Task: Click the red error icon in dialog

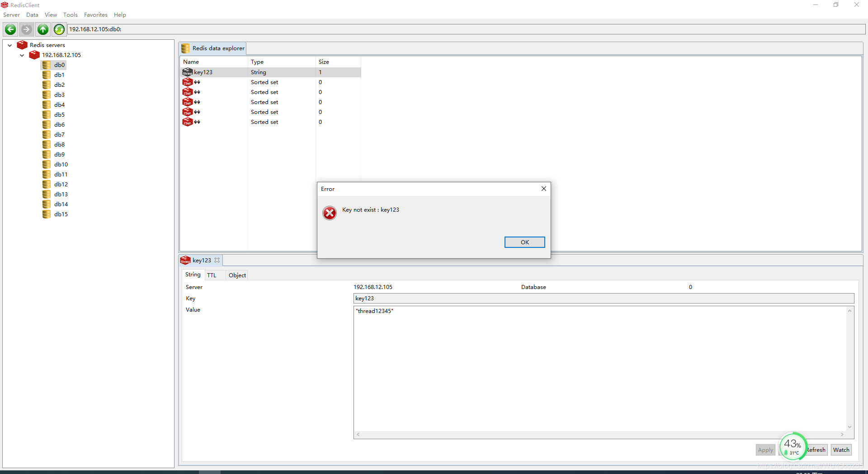Action: pos(330,213)
